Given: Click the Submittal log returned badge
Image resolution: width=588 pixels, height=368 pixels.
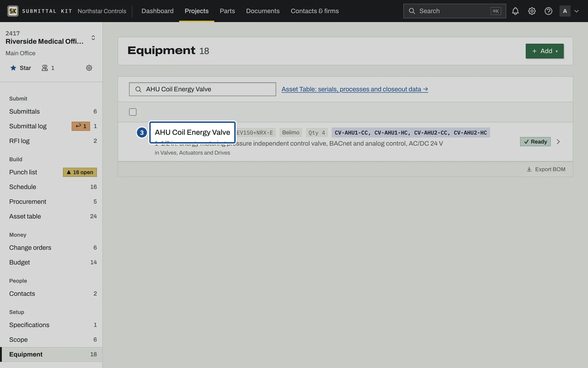Looking at the screenshot, I should click(x=81, y=126).
